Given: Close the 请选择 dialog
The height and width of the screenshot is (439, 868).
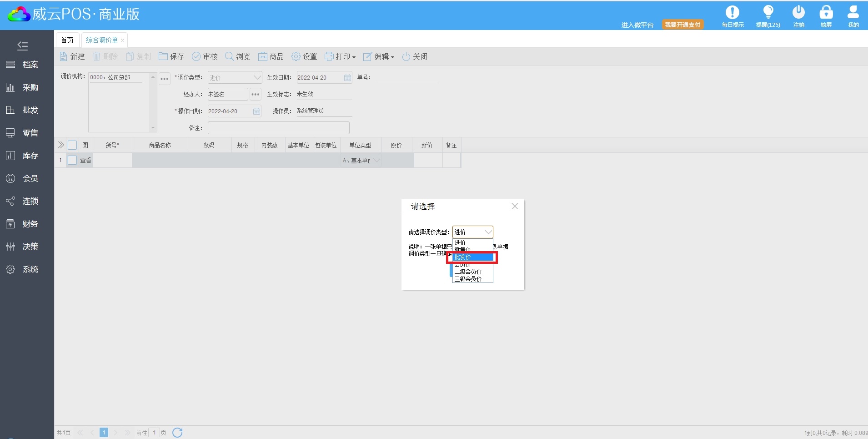Looking at the screenshot, I should [515, 207].
